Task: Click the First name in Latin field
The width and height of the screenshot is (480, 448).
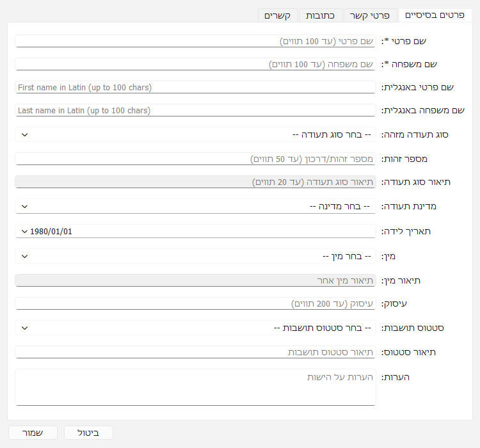Action: point(195,87)
